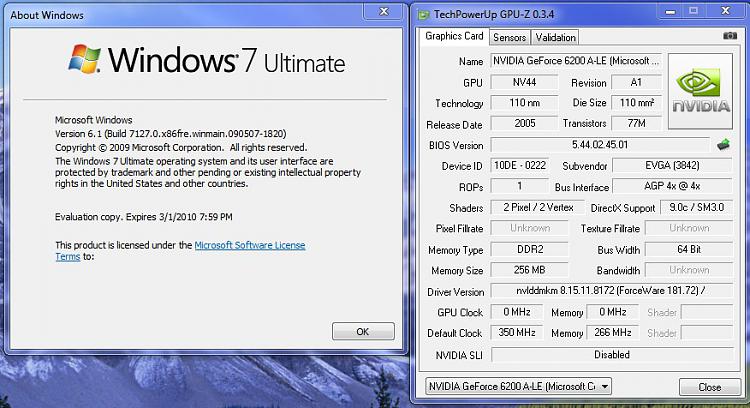
Task: Click the Memory Size value 256 MB
Action: (x=529, y=270)
